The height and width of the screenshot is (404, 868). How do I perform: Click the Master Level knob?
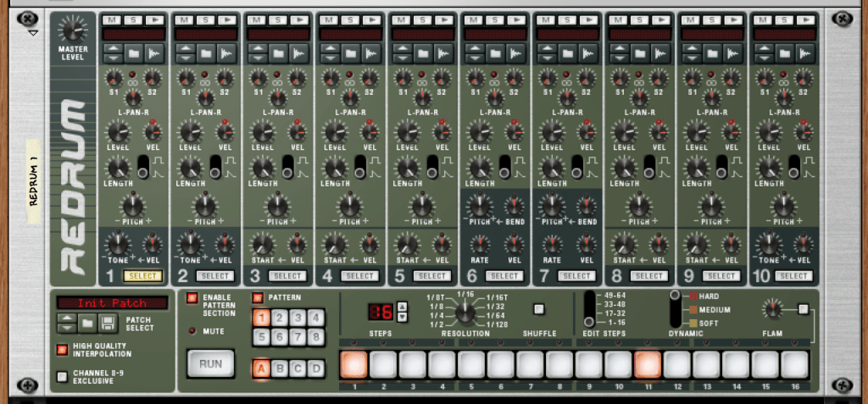tap(73, 30)
